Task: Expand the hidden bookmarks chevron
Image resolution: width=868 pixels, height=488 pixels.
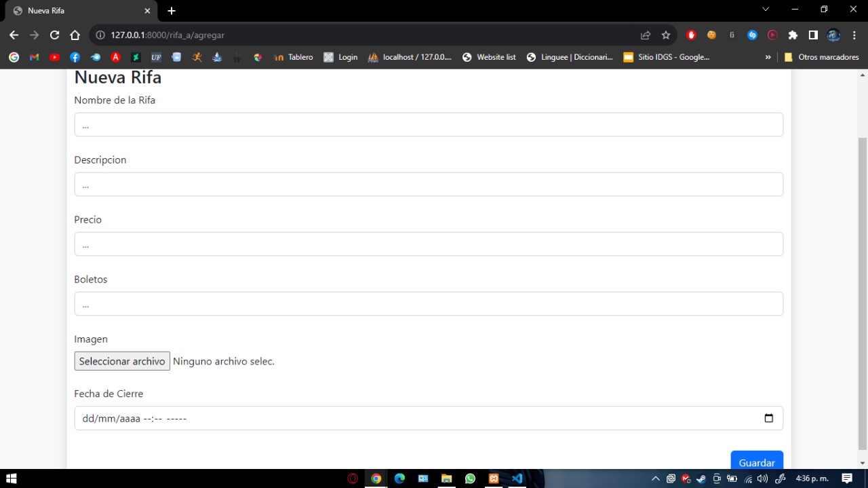Action: click(768, 58)
